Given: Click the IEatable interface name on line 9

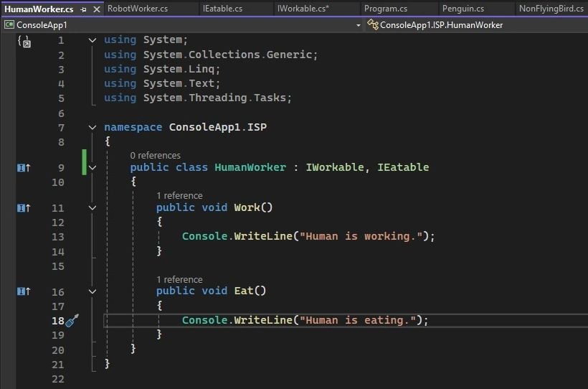Looking at the screenshot, I should (403, 167).
